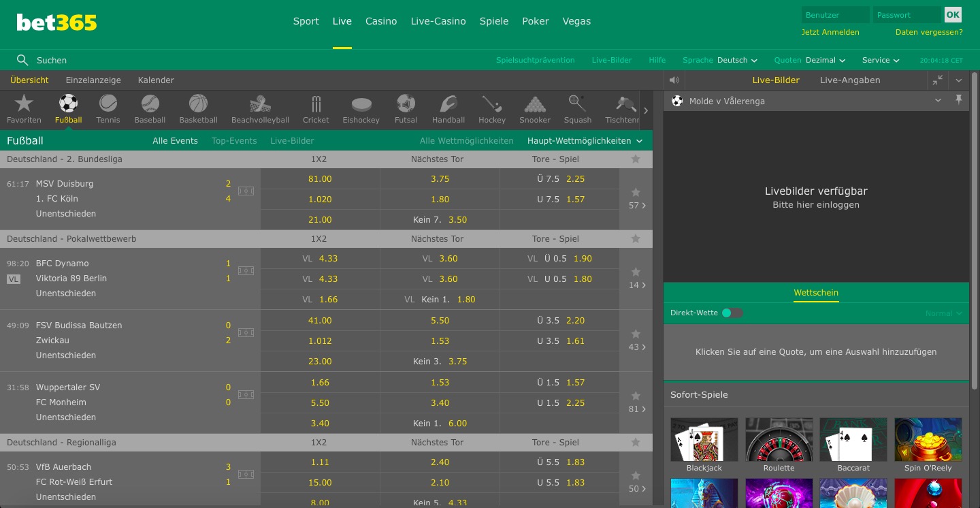Screen dimensions: 980x508
Task: Click the shrink arrows icon in Live-Bilder header
Action: 938,80
